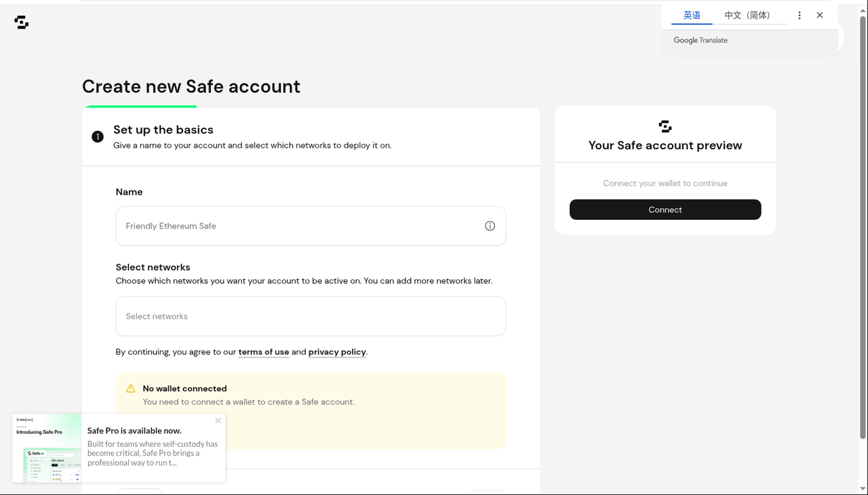868x495 pixels.
Task: Dismiss the Safe Pro announcement popup
Action: point(218,420)
